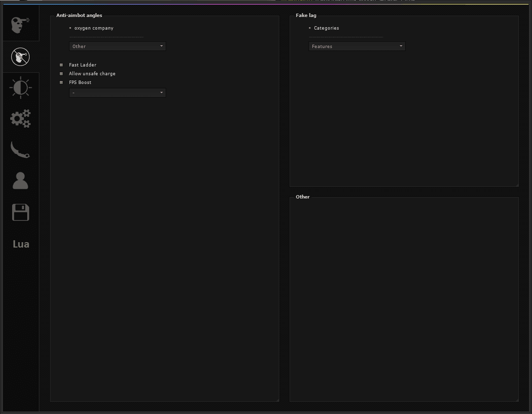Click the Anti-aimbot angles group title
The image size is (532, 414).
tap(79, 15)
